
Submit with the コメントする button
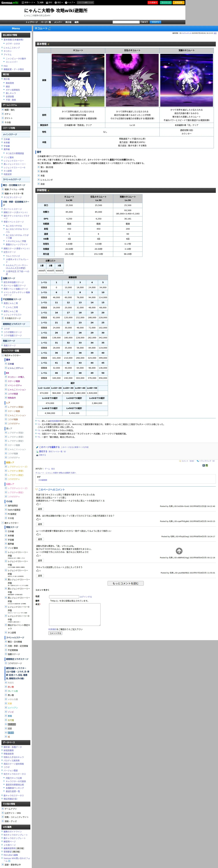pyautogui.click(x=55, y=633)
